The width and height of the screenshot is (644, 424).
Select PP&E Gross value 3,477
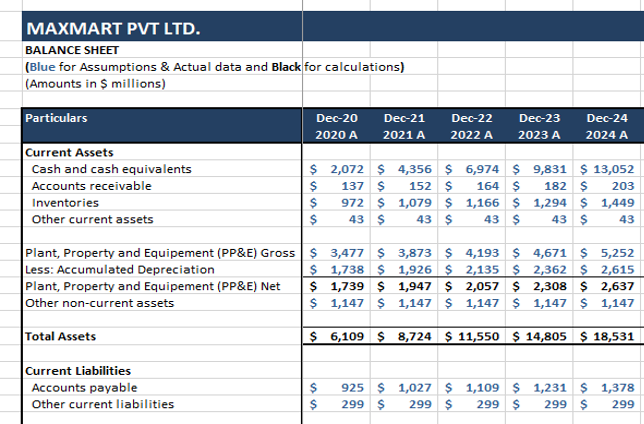click(x=347, y=253)
